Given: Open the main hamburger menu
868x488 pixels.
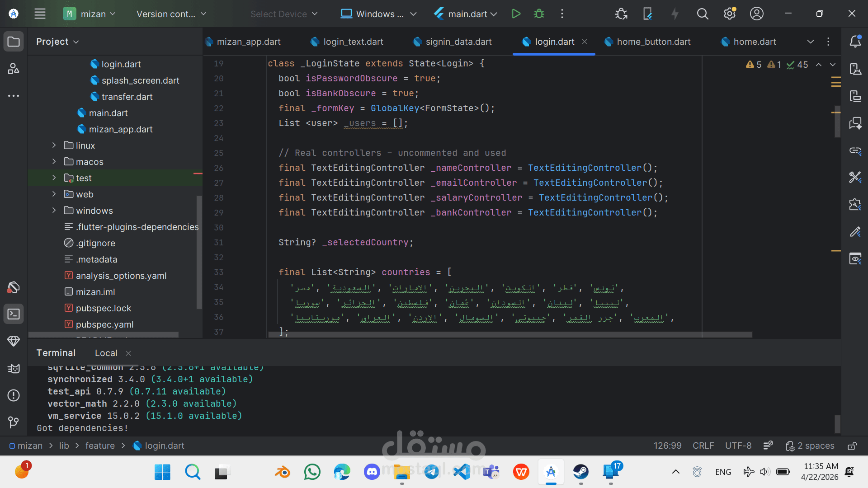Looking at the screenshot, I should click(40, 14).
